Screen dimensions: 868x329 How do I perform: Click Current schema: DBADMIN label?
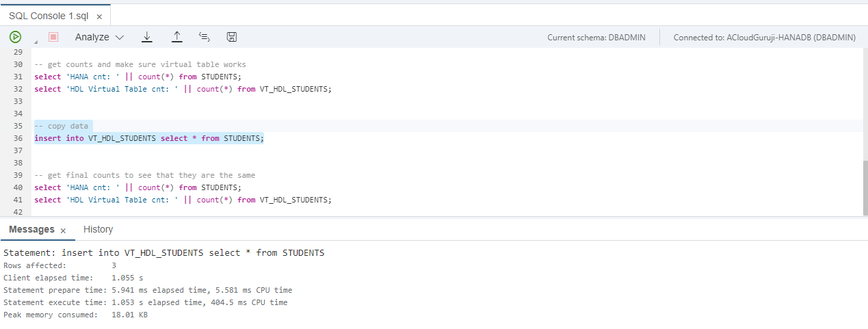(x=596, y=38)
